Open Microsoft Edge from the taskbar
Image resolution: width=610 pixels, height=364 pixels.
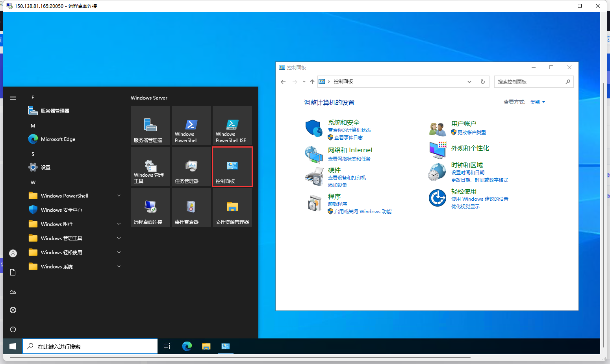(187, 346)
